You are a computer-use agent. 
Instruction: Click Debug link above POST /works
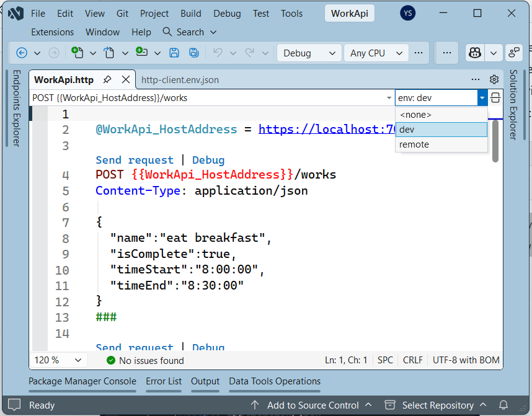208,160
